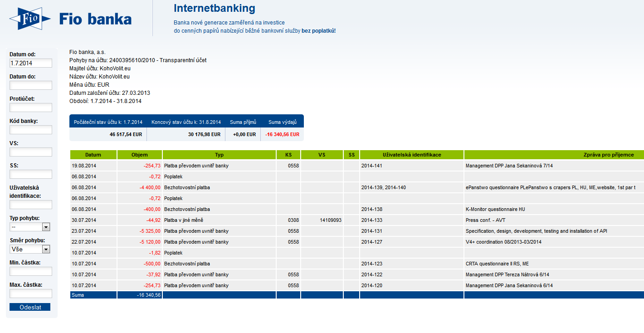Sort by the Objem column header
The image size is (644, 333).
tap(140, 155)
